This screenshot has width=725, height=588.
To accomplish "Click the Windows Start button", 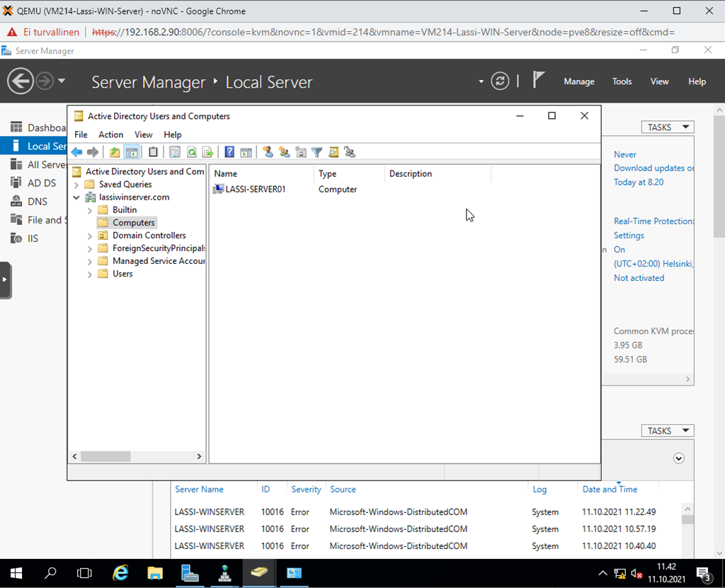I will [x=16, y=573].
